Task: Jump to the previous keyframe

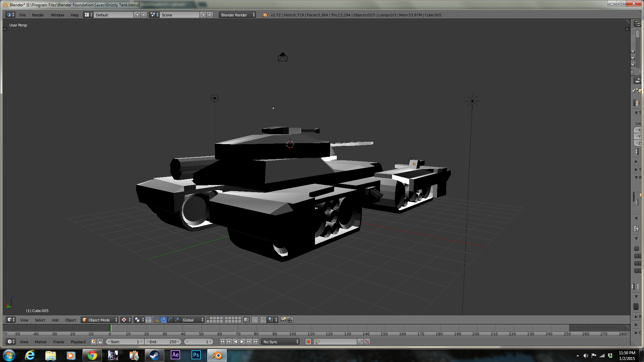Action: point(229,342)
